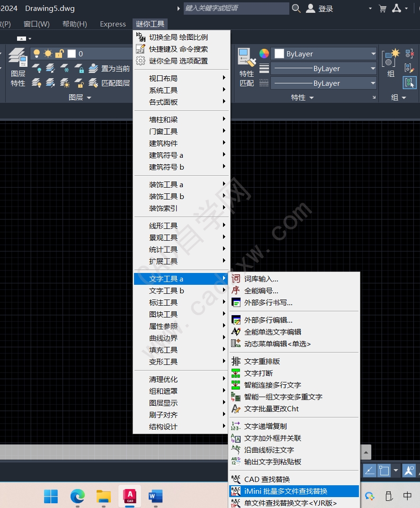Image resolution: width=420 pixels, height=508 pixels.
Task: Open the Express menu
Action: (113, 24)
